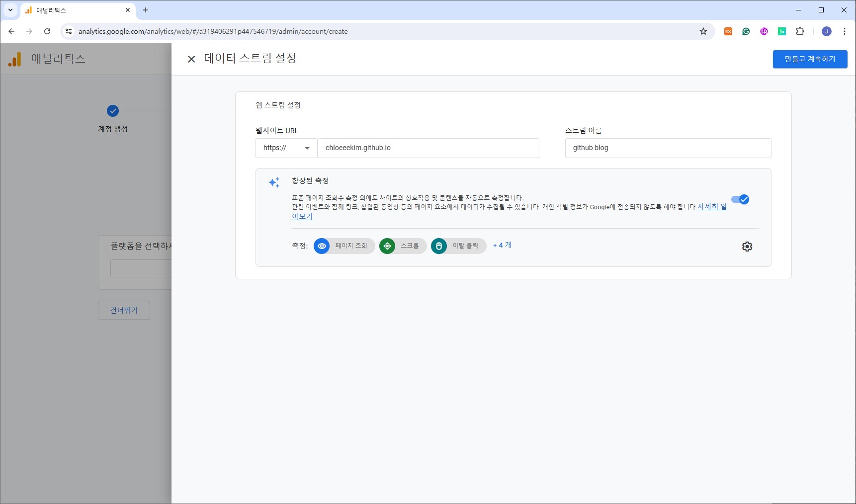
Task: Click the 건너뛰기 skip button
Action: point(124,311)
